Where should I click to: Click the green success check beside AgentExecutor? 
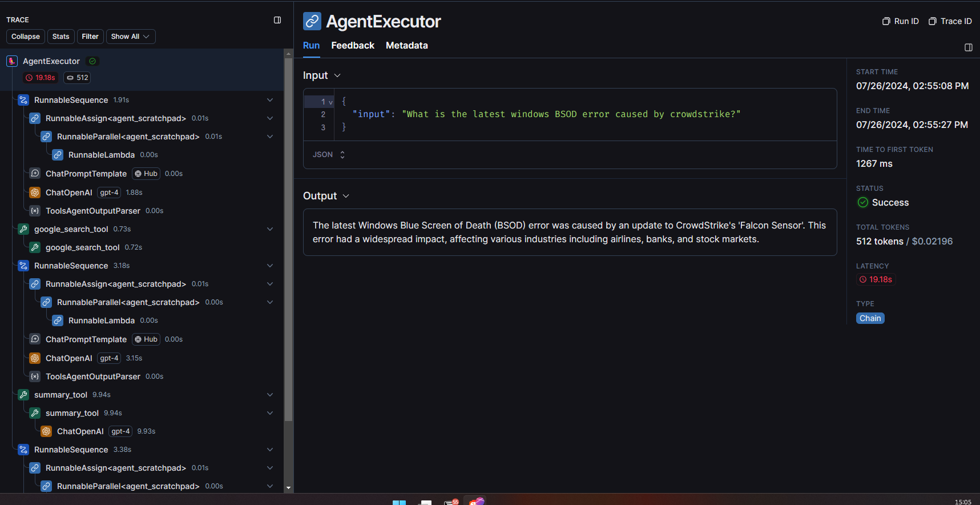pyautogui.click(x=92, y=61)
